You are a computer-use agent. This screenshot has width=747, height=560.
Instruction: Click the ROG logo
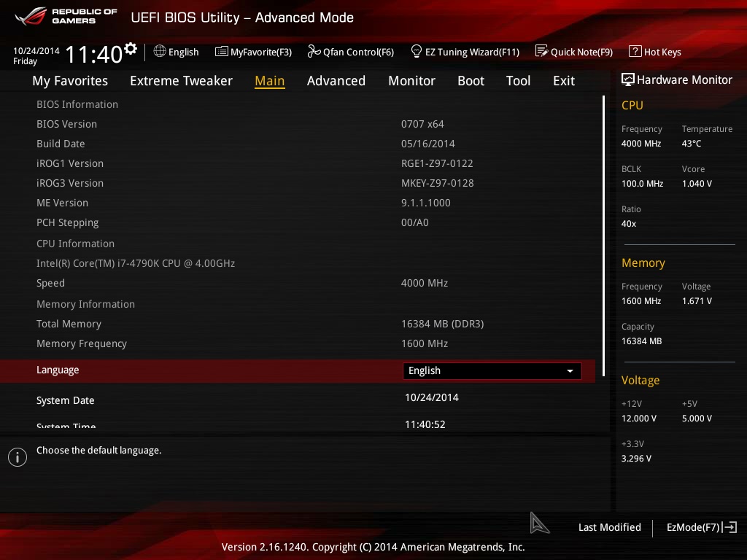click(31, 16)
